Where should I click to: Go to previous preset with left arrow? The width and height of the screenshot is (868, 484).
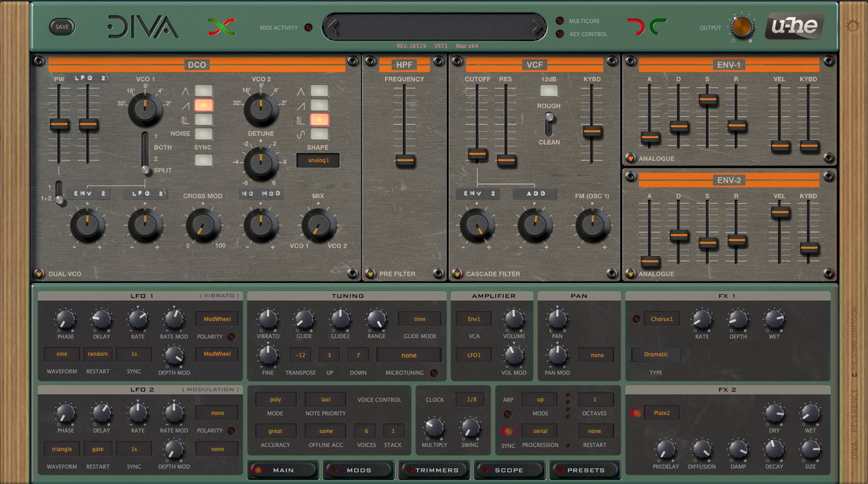click(x=332, y=27)
